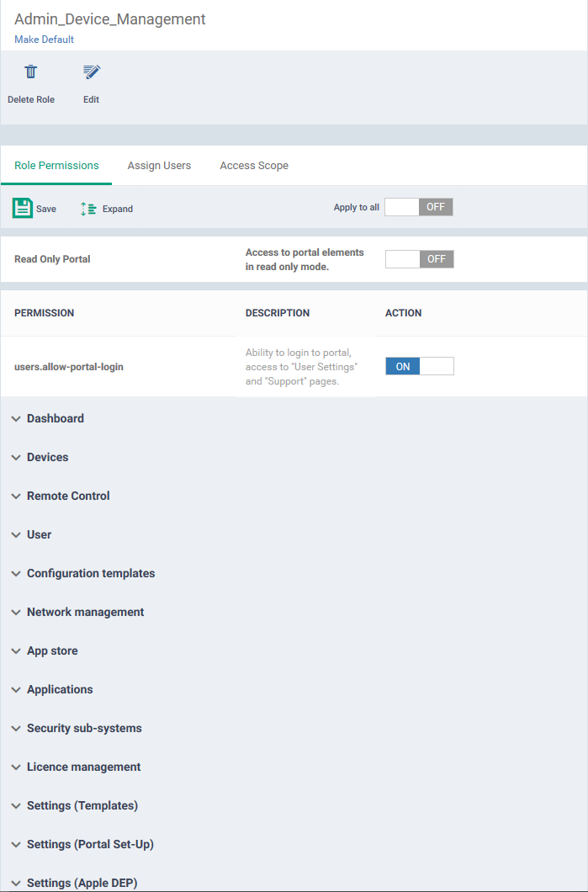Switch to the Assign Users tab

click(159, 166)
